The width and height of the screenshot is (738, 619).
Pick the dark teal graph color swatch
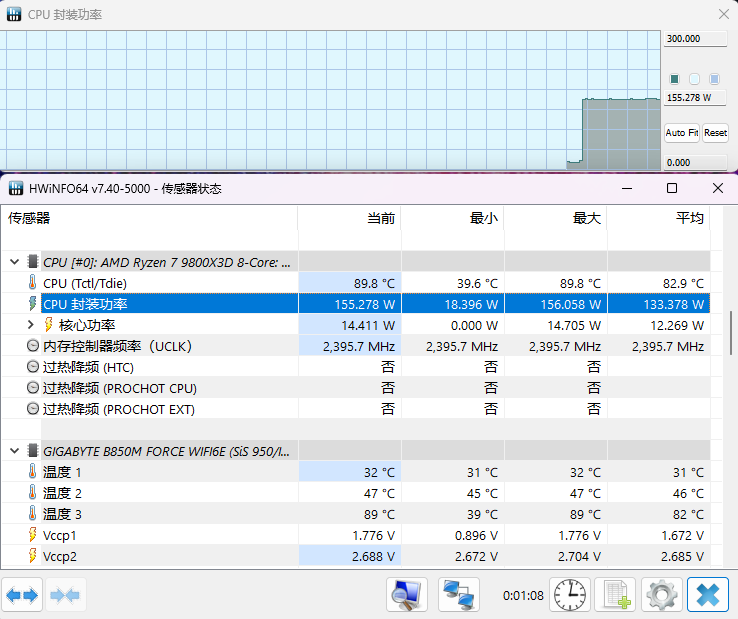point(675,79)
